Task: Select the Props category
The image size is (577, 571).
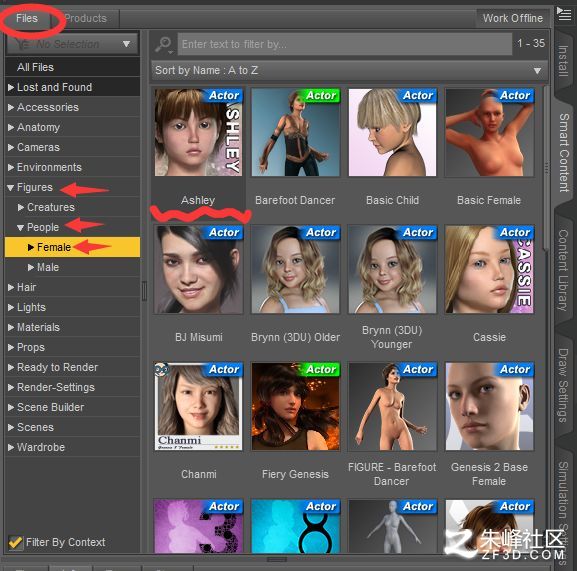Action: [x=72, y=347]
